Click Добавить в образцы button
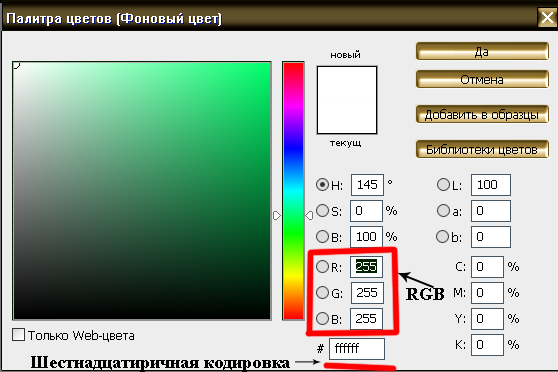558x372 pixels. (x=482, y=114)
